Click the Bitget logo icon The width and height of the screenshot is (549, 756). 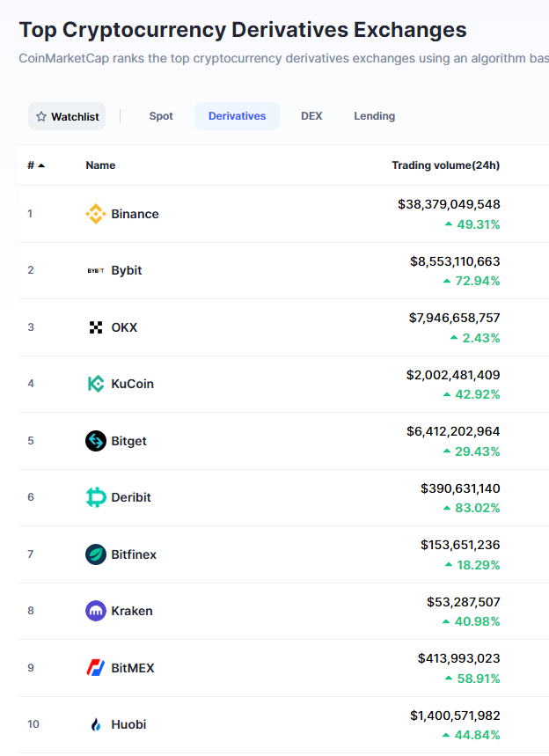click(x=96, y=441)
